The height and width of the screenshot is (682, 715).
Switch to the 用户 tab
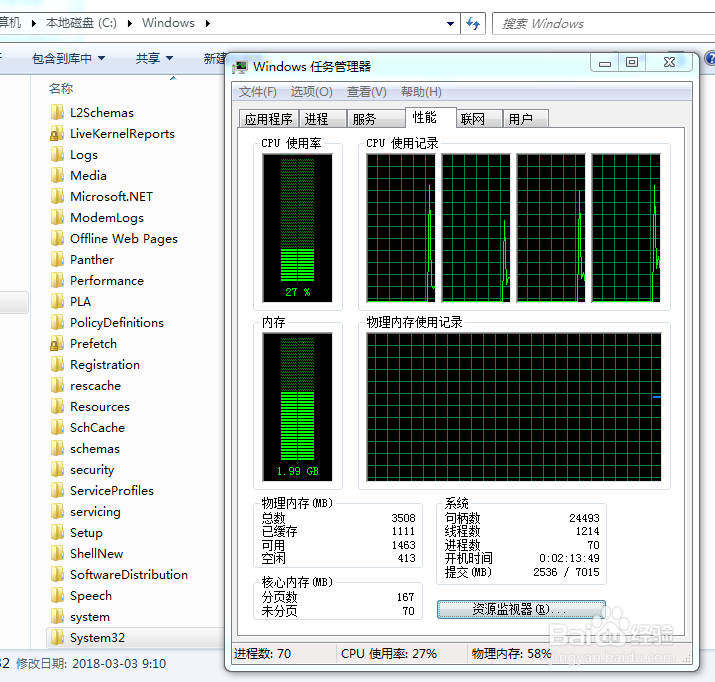525,119
